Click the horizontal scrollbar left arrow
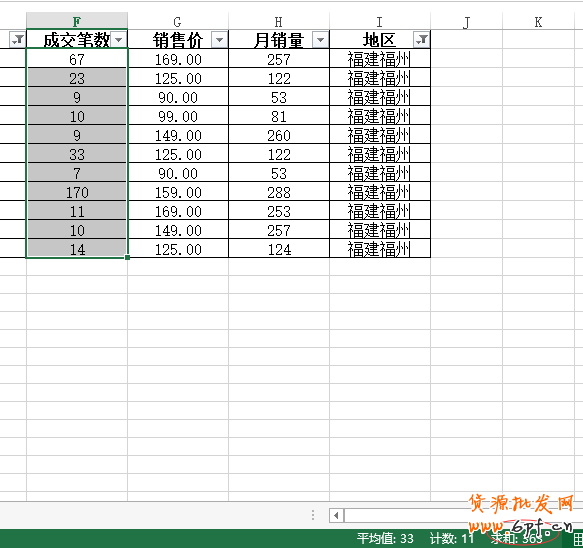 click(x=336, y=516)
